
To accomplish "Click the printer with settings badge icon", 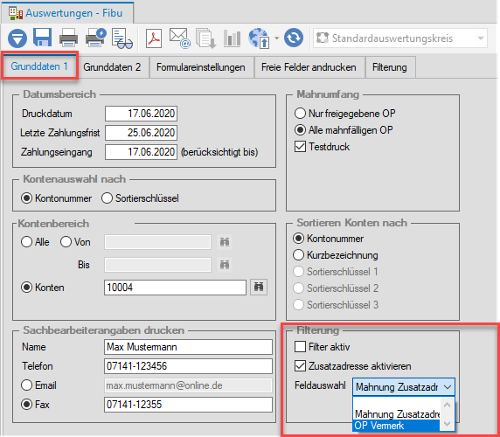I will [x=96, y=37].
